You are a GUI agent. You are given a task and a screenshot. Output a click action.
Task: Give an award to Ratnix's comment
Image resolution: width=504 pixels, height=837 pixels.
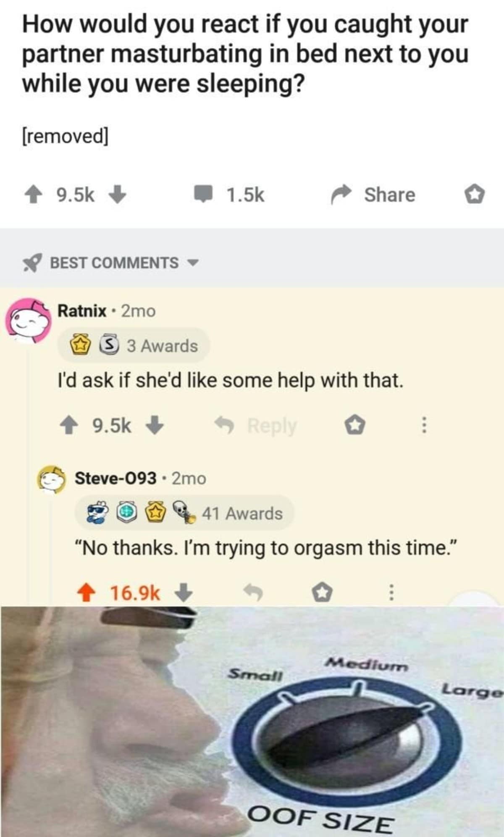[x=354, y=426]
